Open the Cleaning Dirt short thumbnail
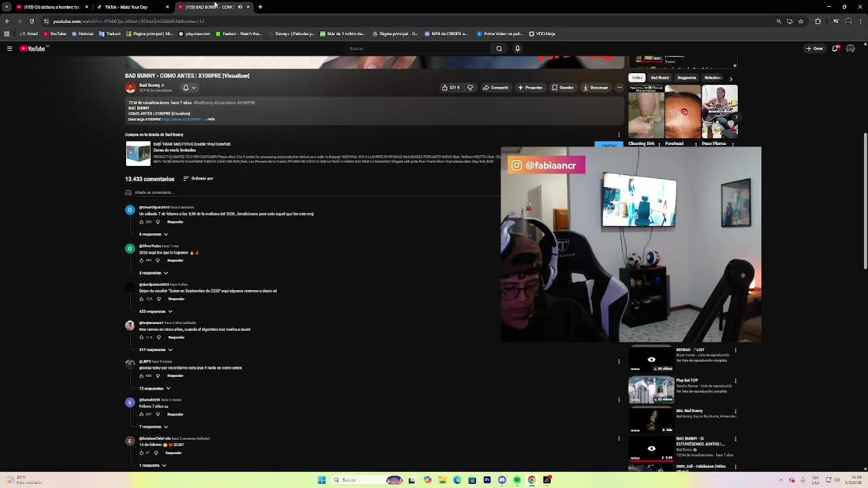This screenshot has width=868, height=488. tap(646, 112)
